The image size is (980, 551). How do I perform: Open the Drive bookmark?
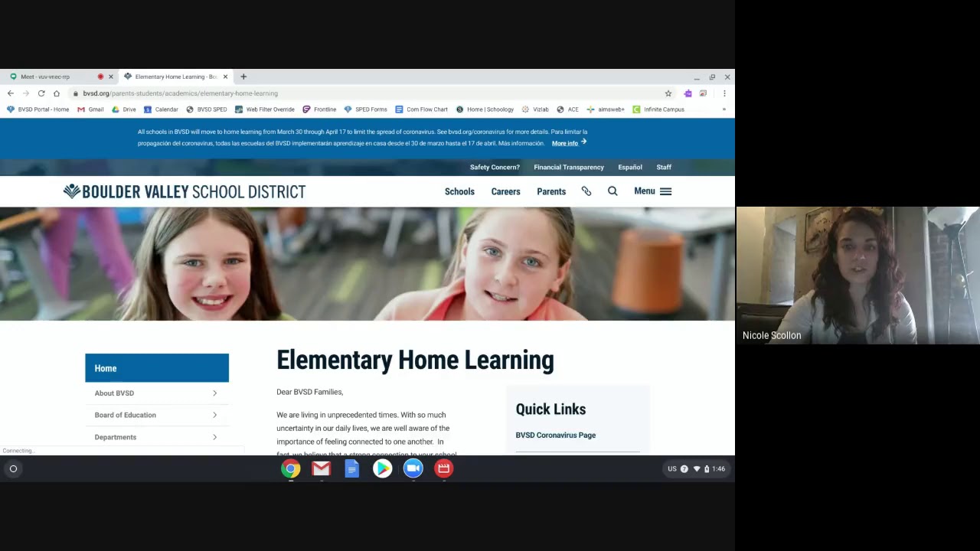click(124, 109)
